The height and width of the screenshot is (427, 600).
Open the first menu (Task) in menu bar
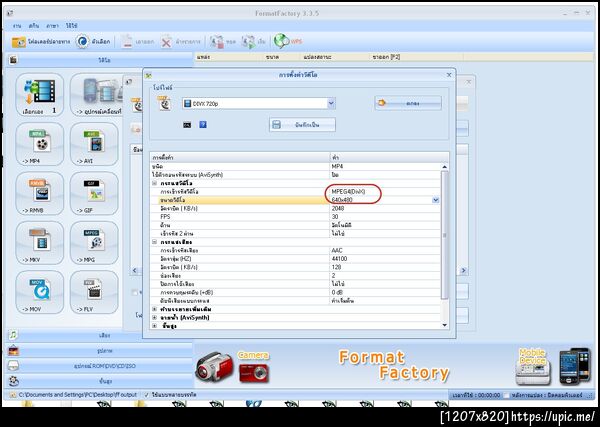[17, 26]
